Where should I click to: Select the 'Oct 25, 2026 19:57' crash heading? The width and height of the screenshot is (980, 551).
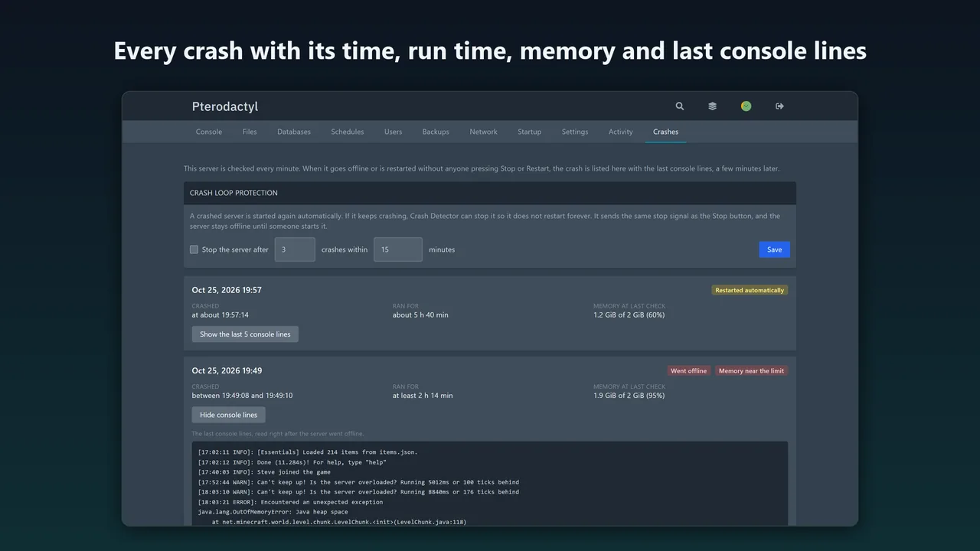(227, 290)
